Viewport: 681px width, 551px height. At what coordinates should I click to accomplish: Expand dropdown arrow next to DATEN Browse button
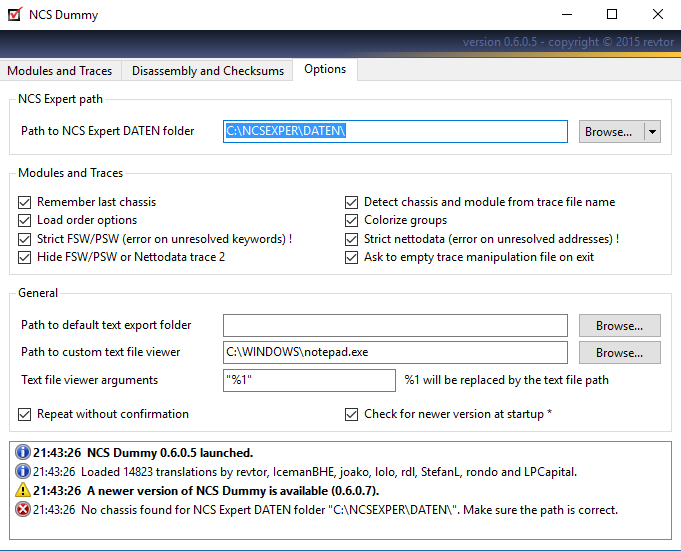click(652, 132)
